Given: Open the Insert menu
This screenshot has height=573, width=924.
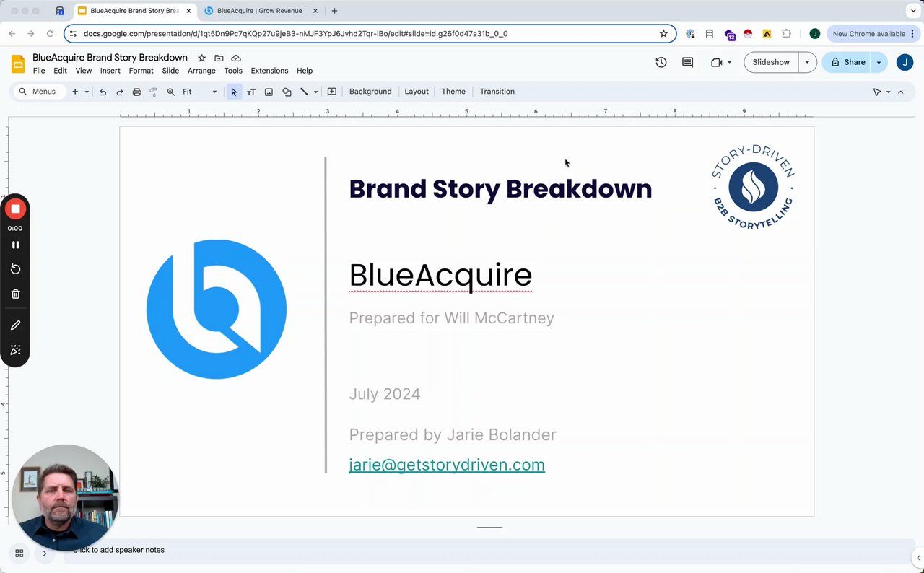Looking at the screenshot, I should [110, 71].
